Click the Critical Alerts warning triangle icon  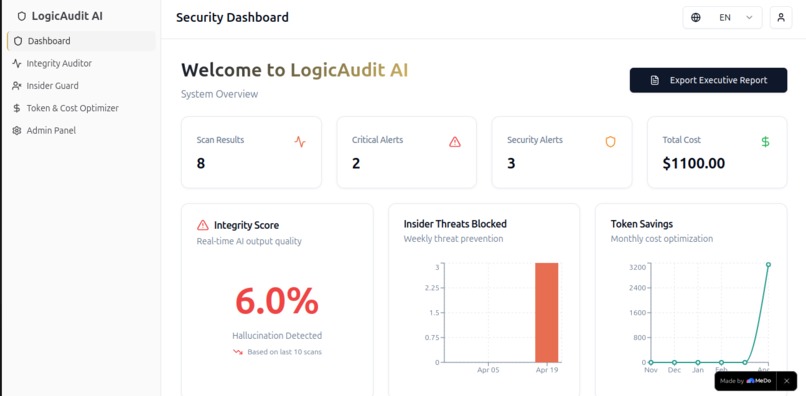[x=455, y=142]
